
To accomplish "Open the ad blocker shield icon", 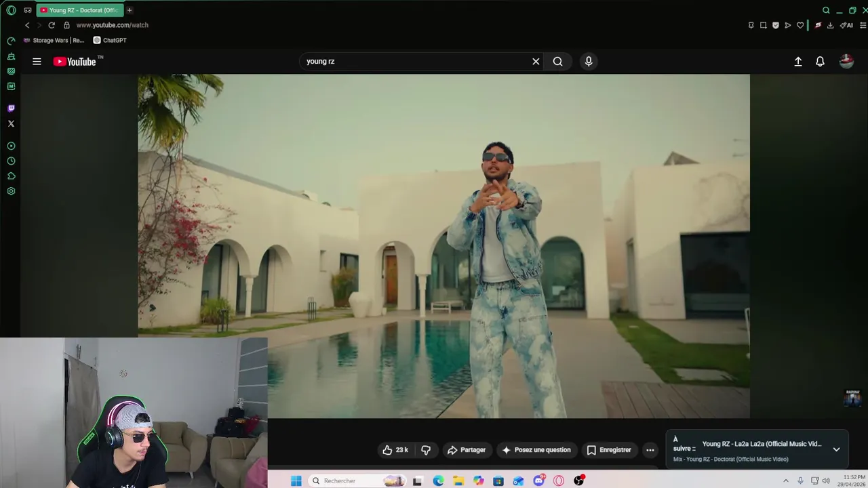I will [x=776, y=25].
